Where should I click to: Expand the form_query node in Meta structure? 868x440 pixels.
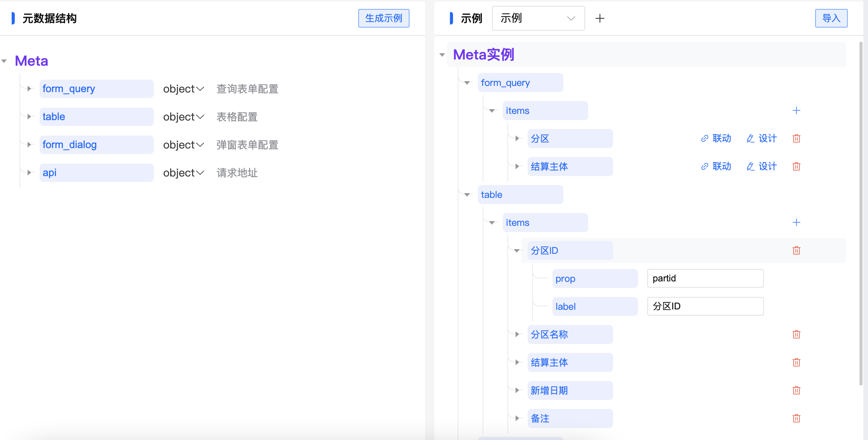coord(29,89)
